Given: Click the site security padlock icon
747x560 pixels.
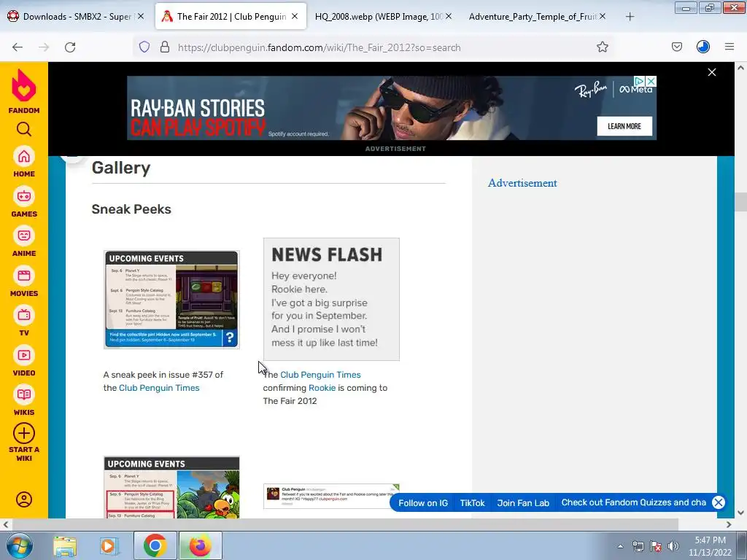Looking at the screenshot, I should click(165, 47).
